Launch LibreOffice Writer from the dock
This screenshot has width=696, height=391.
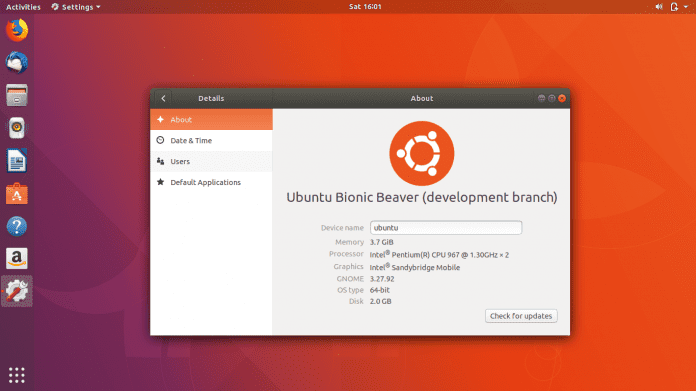17,161
